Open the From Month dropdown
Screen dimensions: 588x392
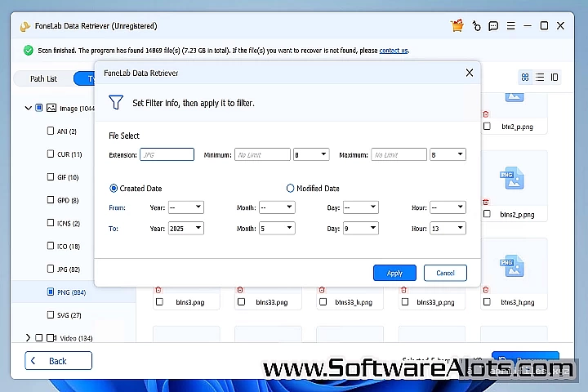(277, 207)
